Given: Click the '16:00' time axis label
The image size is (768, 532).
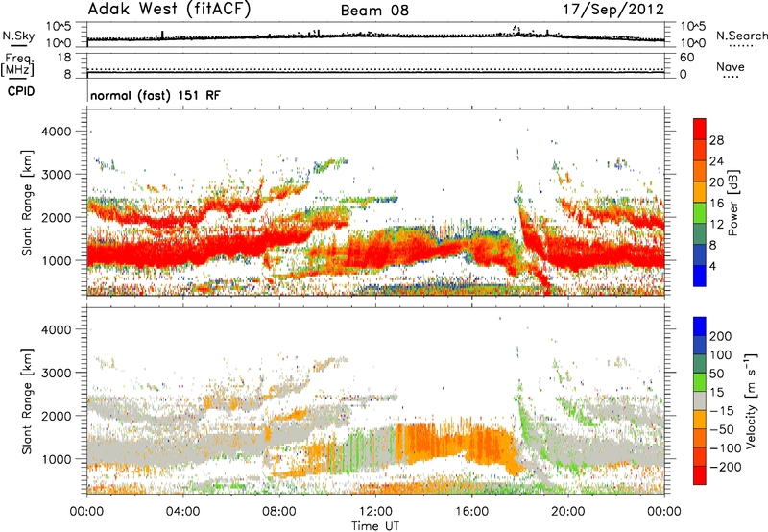Looking at the screenshot, I should (471, 512).
